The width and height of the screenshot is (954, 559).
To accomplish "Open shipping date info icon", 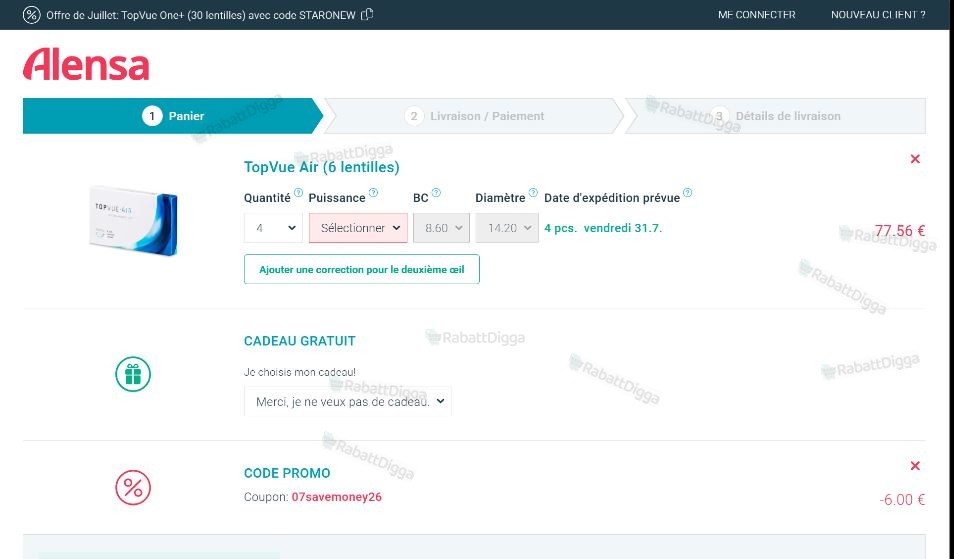I will pyautogui.click(x=688, y=193).
